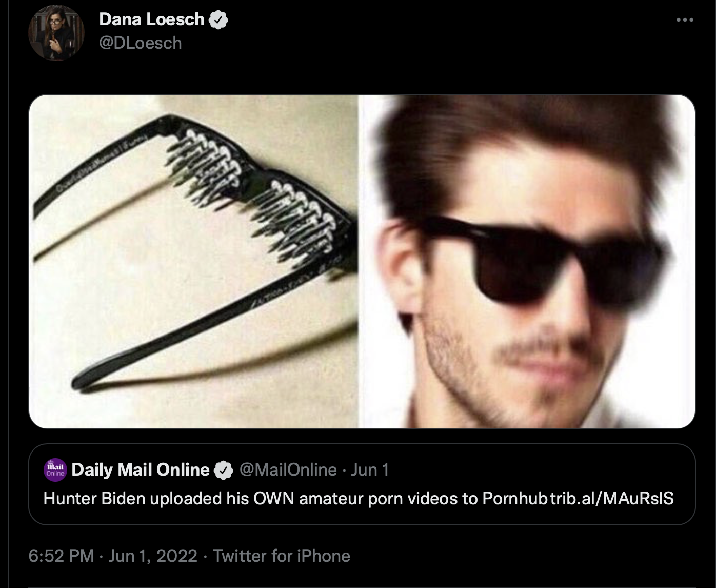Viewport: 716px width, 588px height.
Task: Click the Twitter for iPhone source label
Action: [282, 556]
